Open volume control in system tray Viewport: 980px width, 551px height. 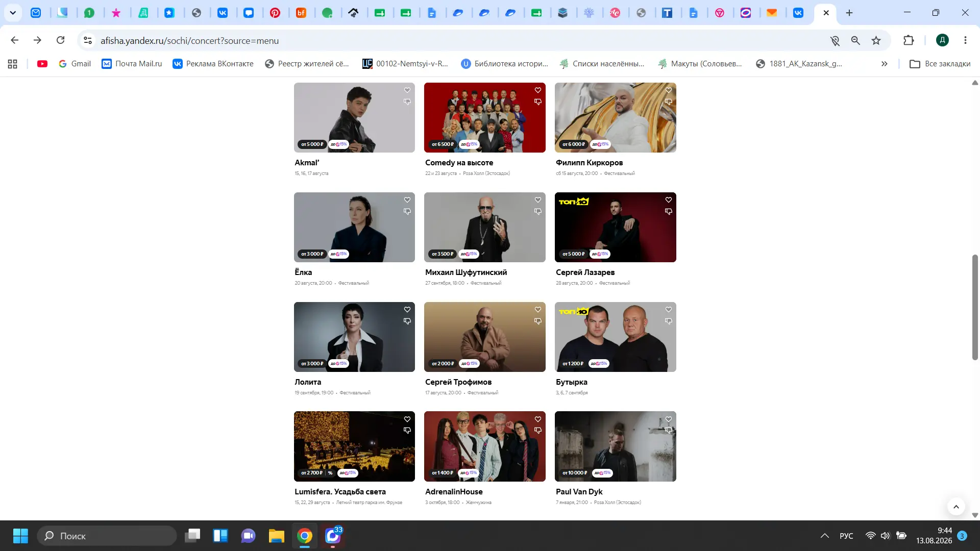click(885, 536)
